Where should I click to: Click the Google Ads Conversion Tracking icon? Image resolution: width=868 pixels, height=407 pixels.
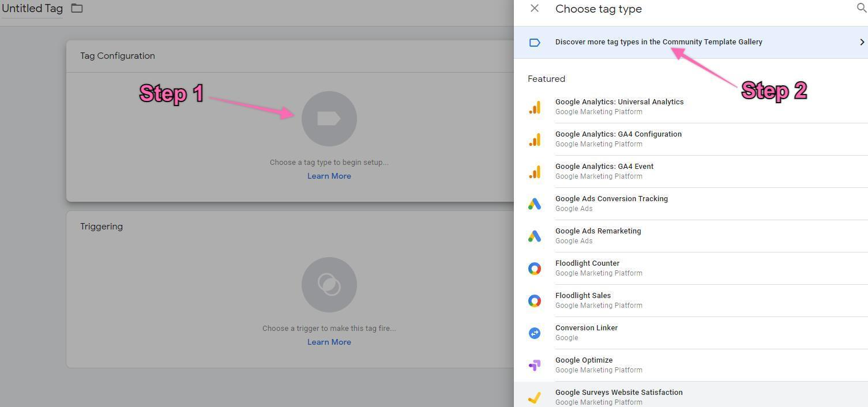pos(535,204)
